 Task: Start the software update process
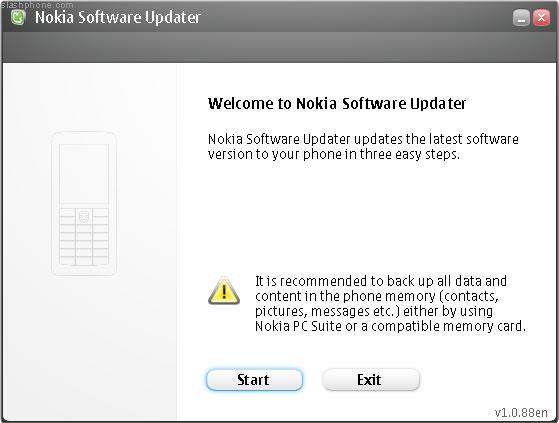pyautogui.click(x=254, y=380)
